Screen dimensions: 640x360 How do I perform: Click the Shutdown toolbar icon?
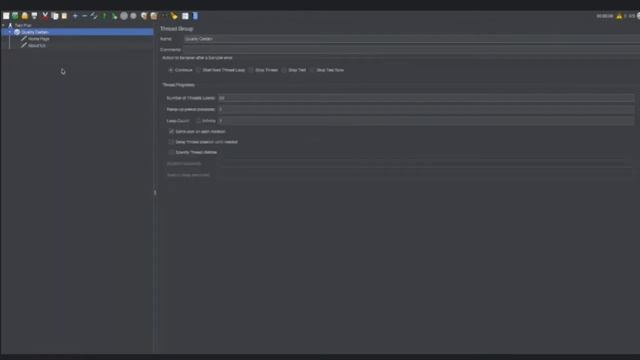pyautogui.click(x=133, y=16)
